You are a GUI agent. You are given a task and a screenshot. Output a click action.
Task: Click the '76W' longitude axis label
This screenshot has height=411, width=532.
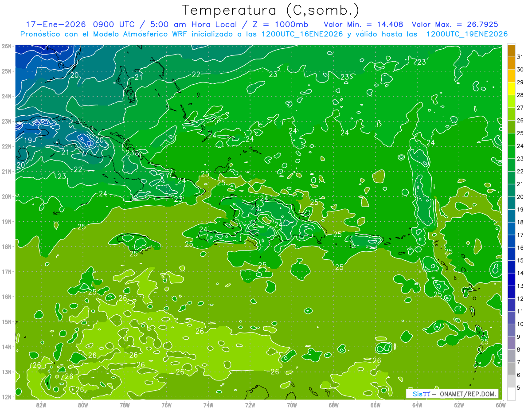point(167,405)
